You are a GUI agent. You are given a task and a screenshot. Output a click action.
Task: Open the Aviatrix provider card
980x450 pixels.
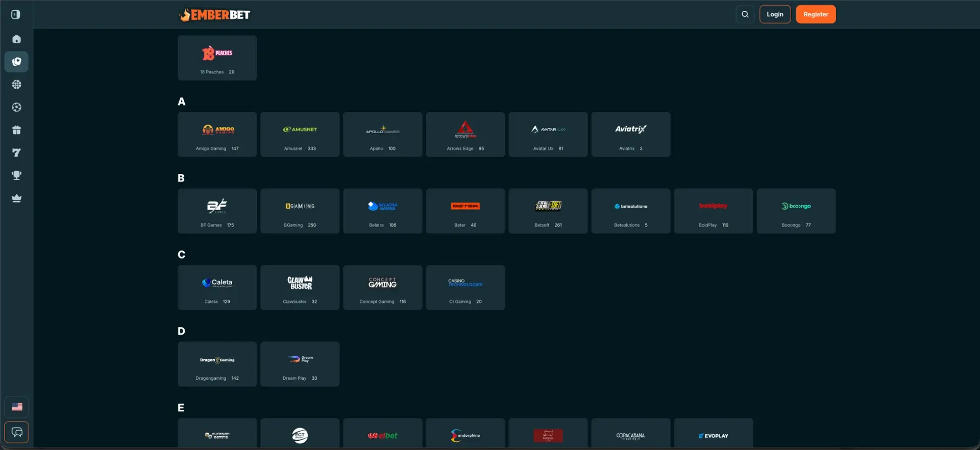630,134
